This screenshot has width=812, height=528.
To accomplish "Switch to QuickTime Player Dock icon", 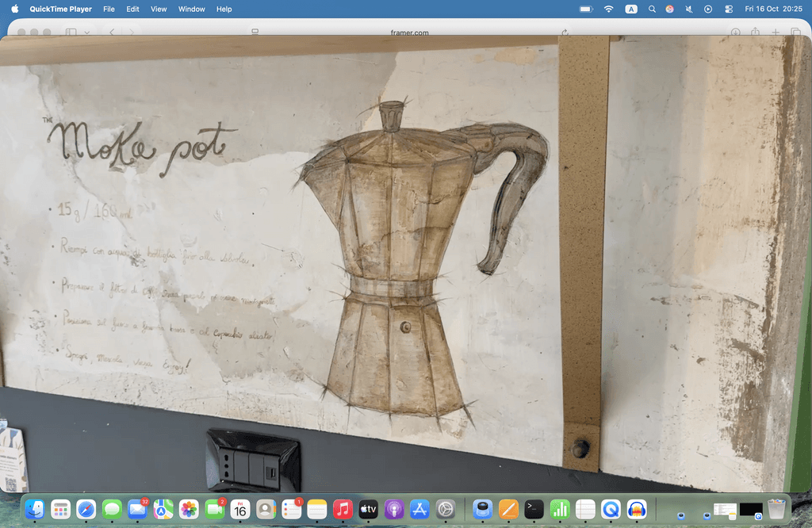I will click(x=611, y=509).
